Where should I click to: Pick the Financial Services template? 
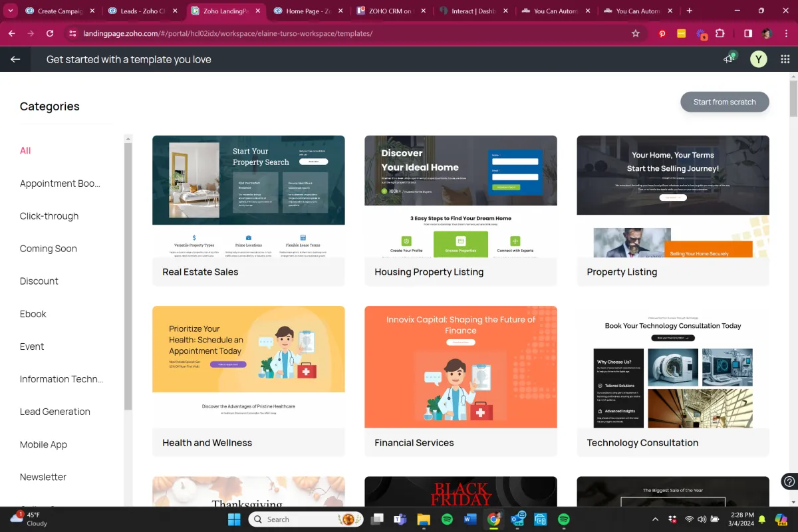[461, 382]
